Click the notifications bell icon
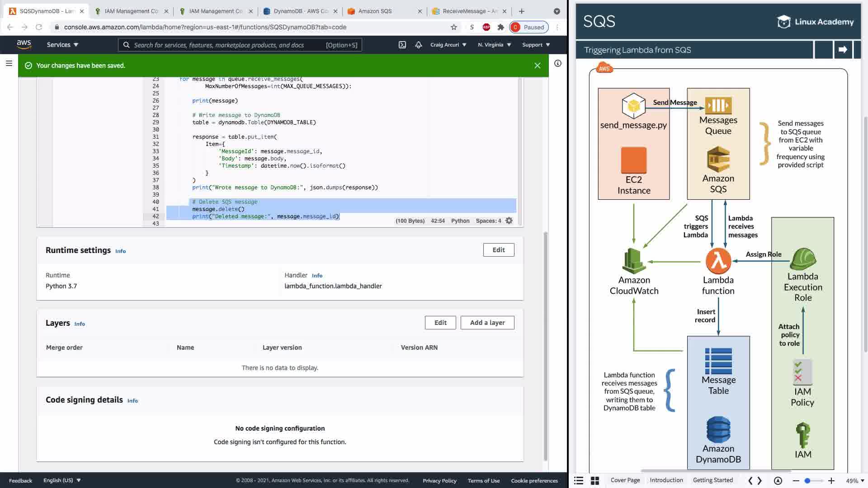The image size is (868, 488). pos(419,45)
